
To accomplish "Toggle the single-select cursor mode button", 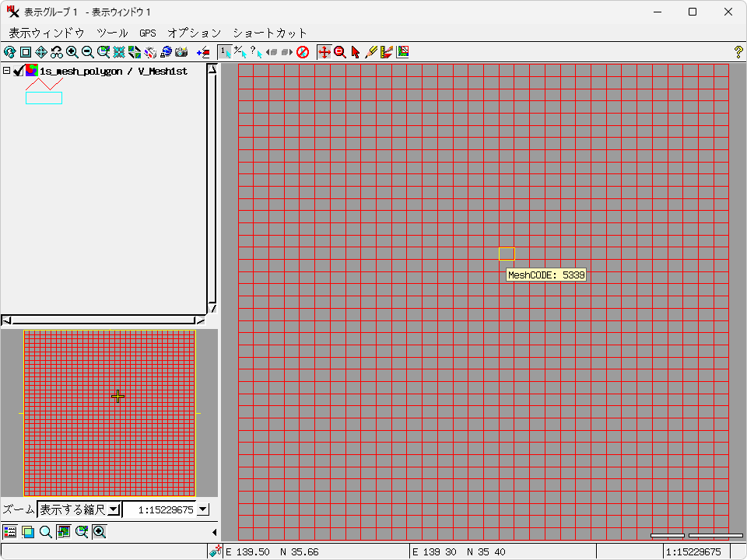I will coord(225,52).
